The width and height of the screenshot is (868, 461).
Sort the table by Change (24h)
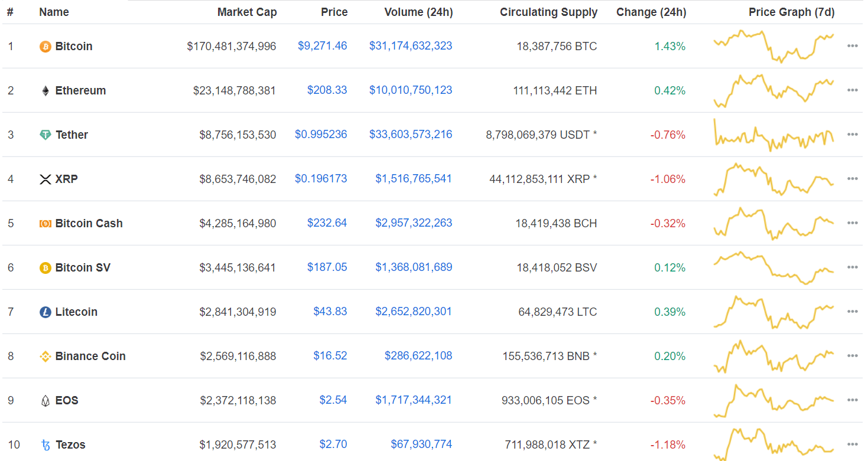[x=651, y=12]
